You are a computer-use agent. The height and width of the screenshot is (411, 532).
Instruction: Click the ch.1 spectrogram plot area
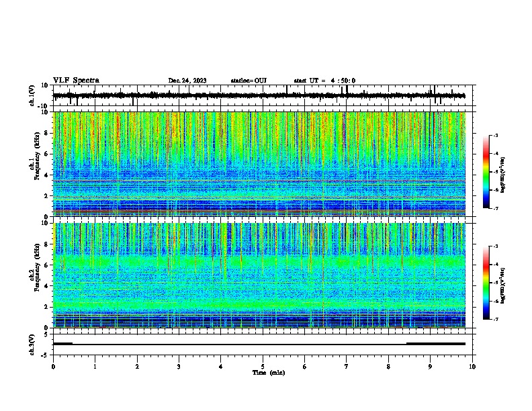[x=259, y=164]
